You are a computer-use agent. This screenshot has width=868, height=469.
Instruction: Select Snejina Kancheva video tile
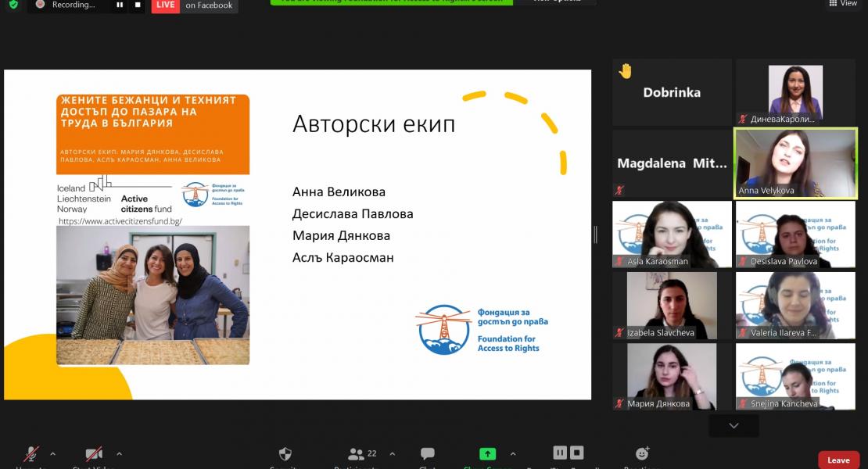point(795,377)
